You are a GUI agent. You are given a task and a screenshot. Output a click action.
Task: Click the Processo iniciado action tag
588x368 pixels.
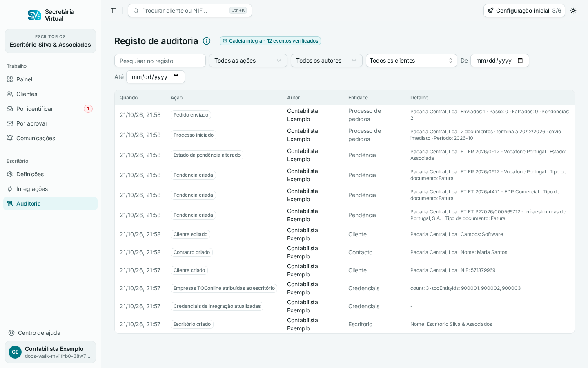click(194, 135)
